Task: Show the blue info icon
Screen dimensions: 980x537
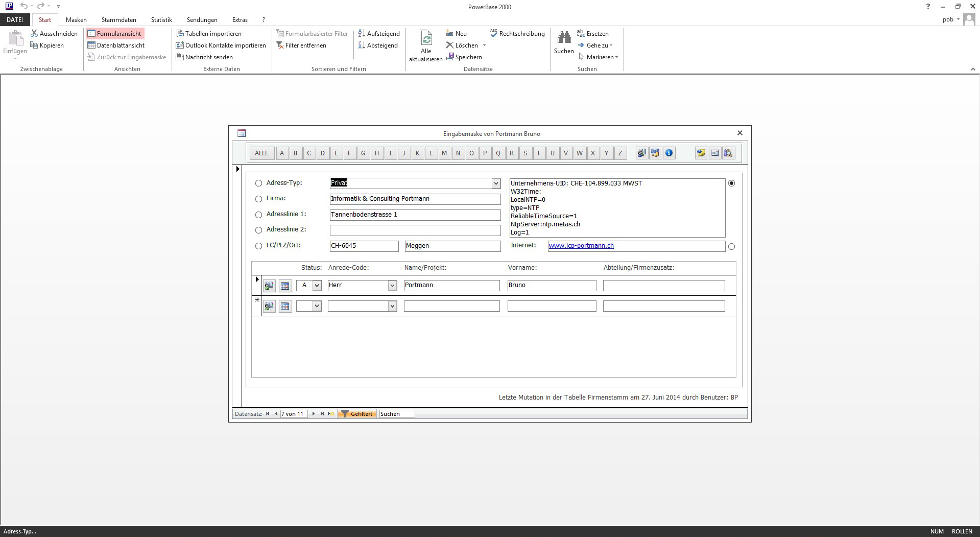Action: click(669, 153)
